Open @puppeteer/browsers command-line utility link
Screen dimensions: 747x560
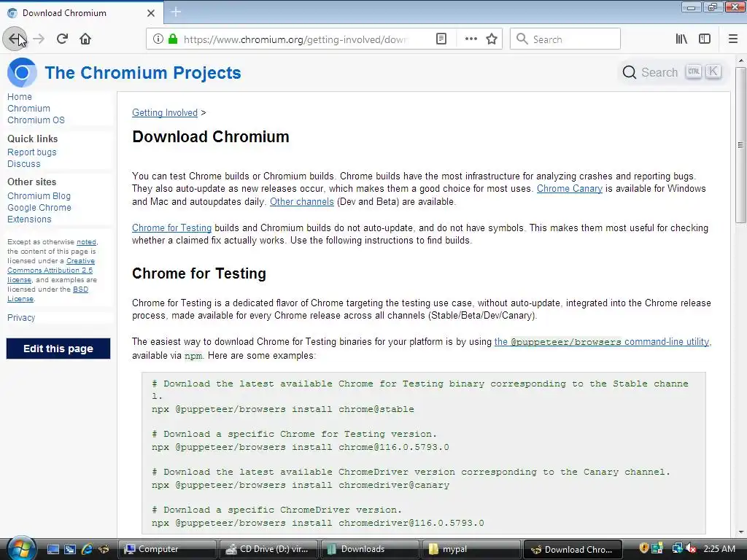click(x=602, y=341)
